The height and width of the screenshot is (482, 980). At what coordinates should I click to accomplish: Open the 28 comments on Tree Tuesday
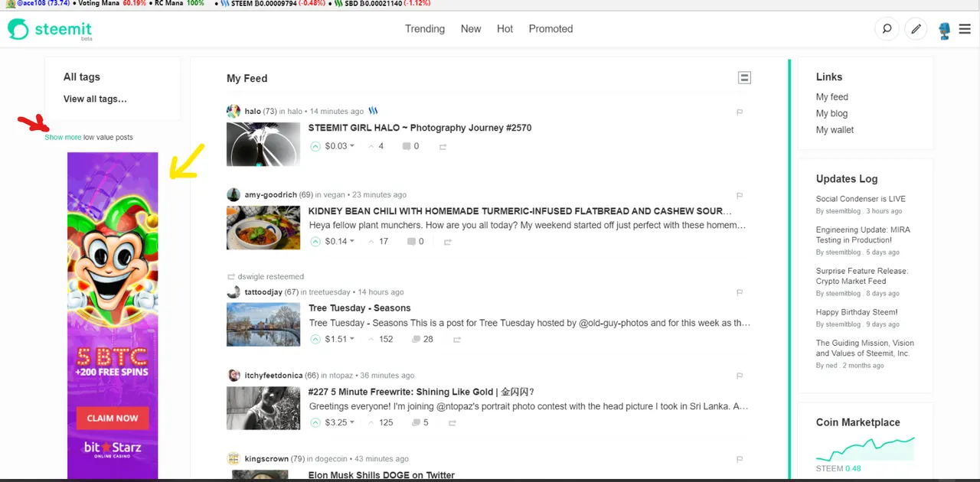click(423, 339)
